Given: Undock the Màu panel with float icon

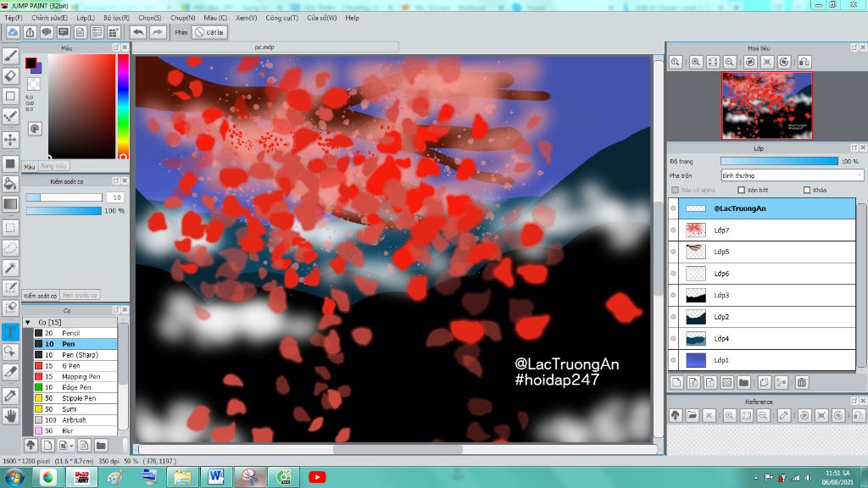Looking at the screenshot, I should [x=115, y=47].
